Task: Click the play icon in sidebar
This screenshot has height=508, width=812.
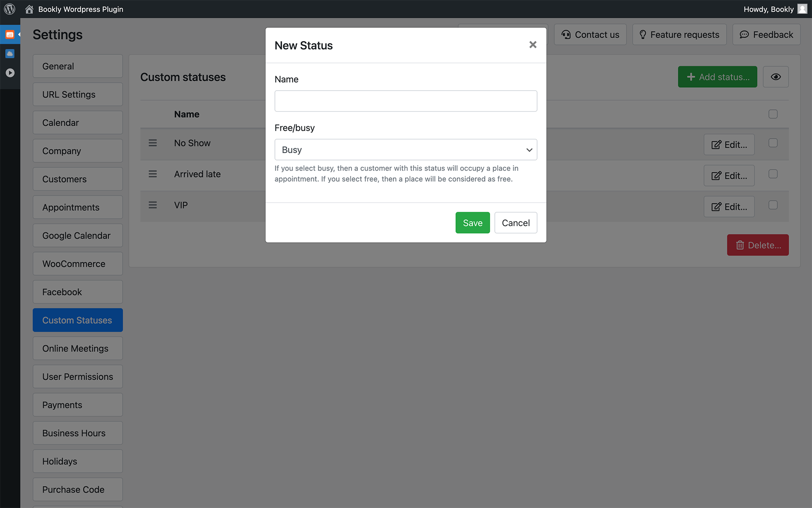Action: click(x=10, y=73)
